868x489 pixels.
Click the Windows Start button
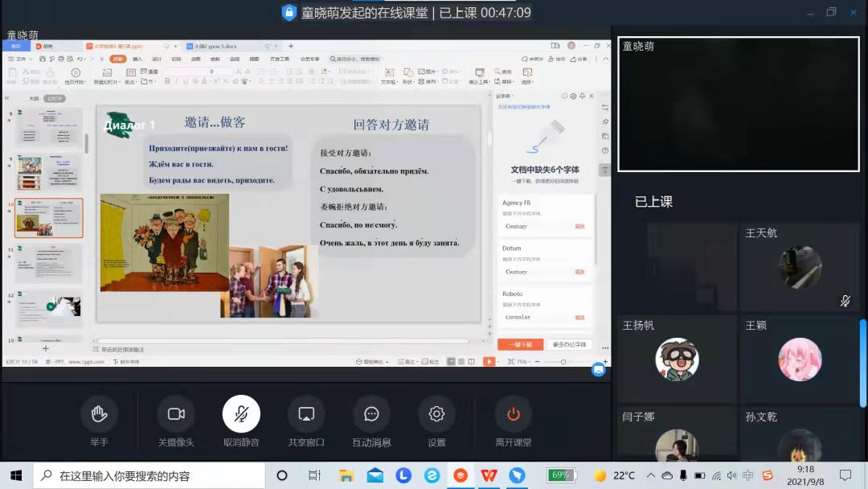coord(16,475)
